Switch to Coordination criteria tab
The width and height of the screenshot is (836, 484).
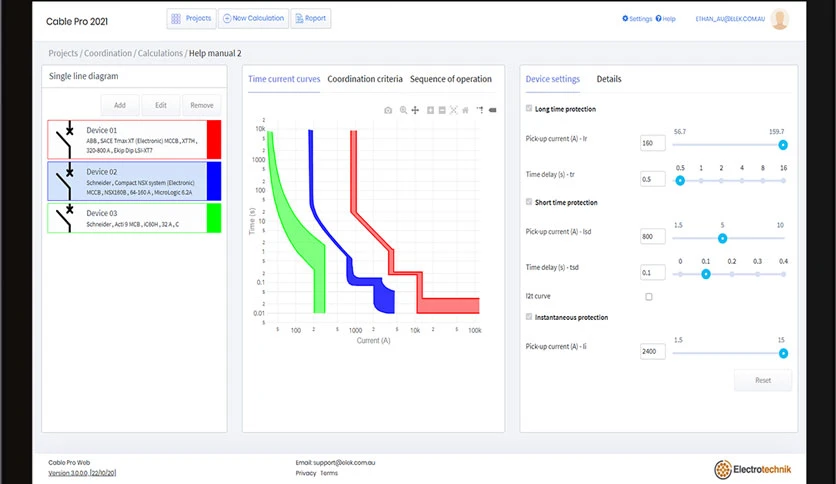pos(365,79)
